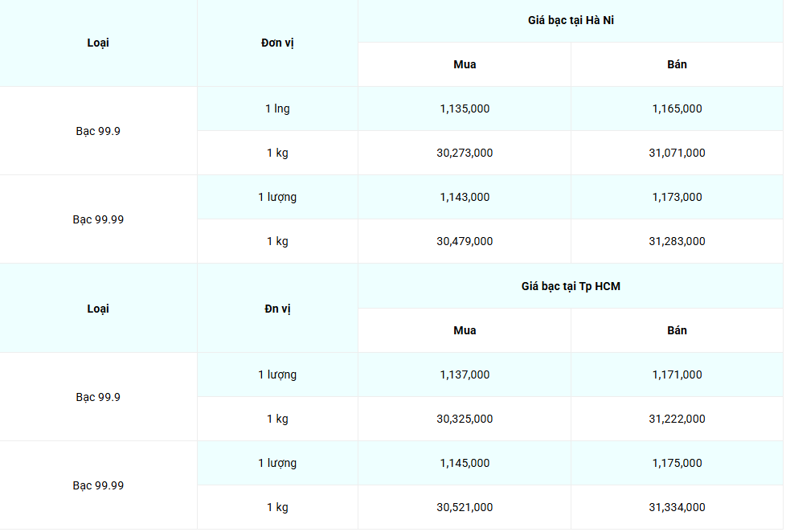The height and width of the screenshot is (532, 786).
Task: Click the 30,273,000 buy price cell
Action: [x=465, y=153]
